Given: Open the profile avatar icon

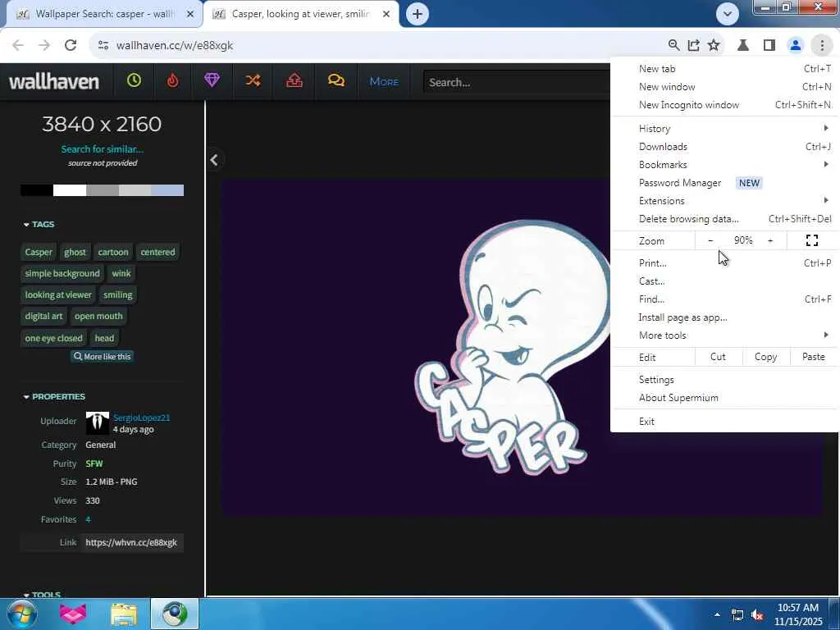Looking at the screenshot, I should click(x=796, y=45).
